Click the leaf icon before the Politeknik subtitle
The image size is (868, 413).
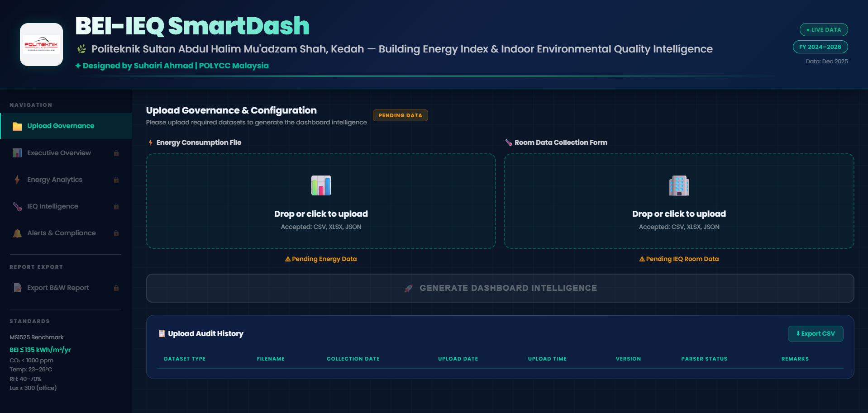coord(81,49)
